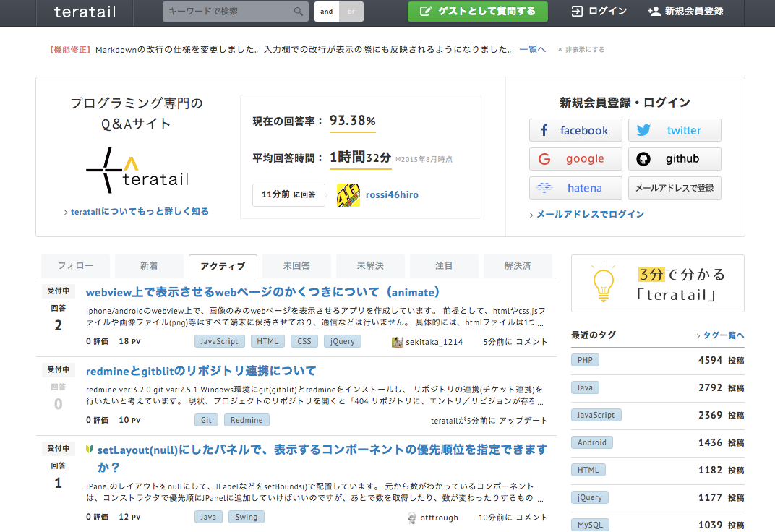Click the '4594 投稿' count
775x532 pixels.
(x=721, y=360)
